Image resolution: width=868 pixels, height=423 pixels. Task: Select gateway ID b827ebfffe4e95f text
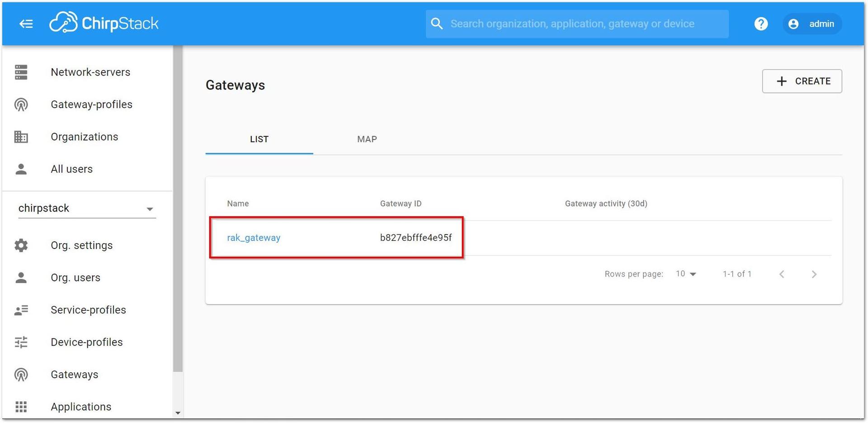pos(416,238)
